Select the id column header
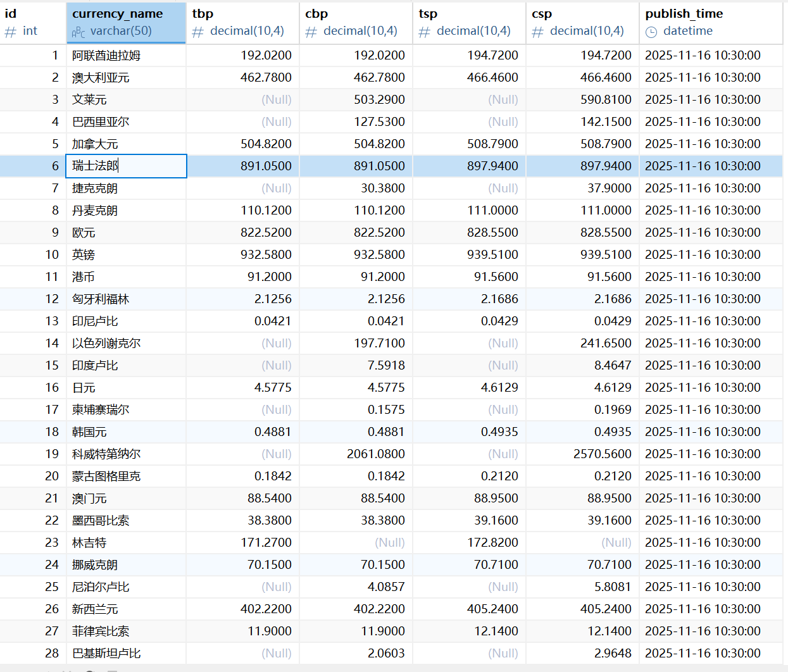This screenshot has height=672, width=788. [32, 22]
